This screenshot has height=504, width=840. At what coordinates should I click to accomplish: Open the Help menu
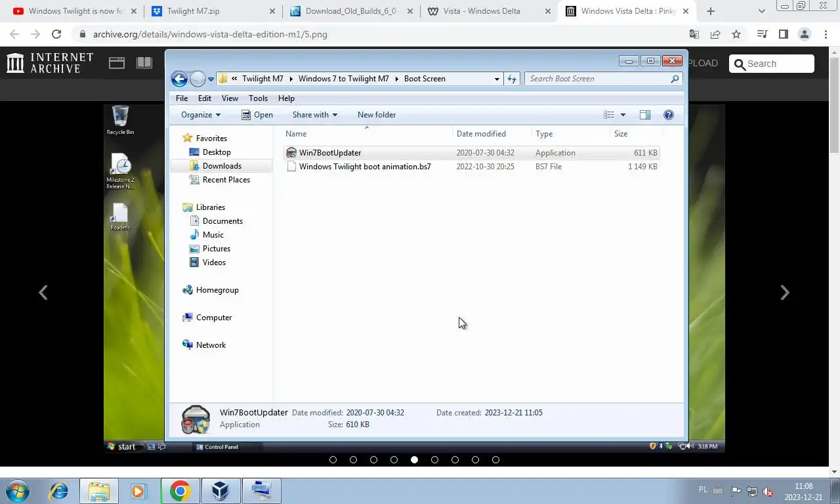[286, 98]
